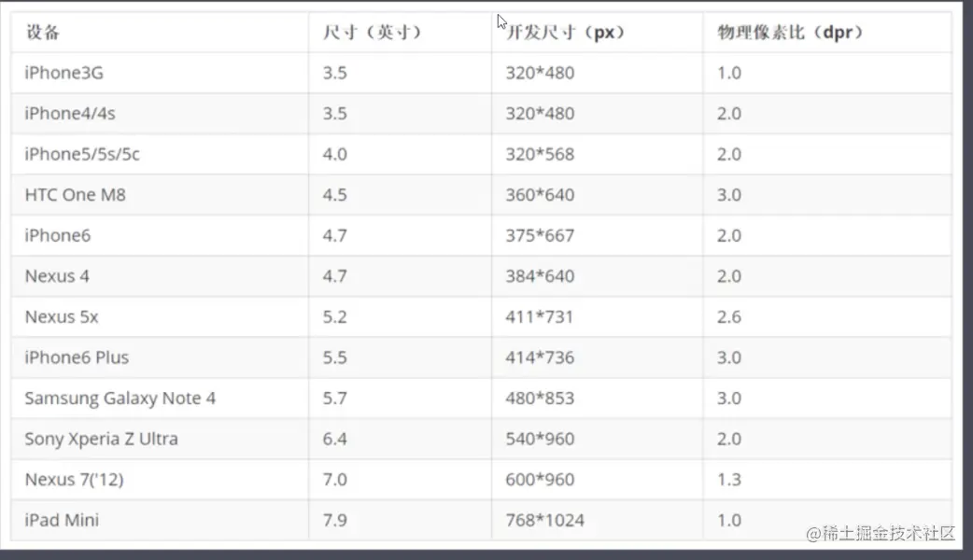973x560 pixels.
Task: Click the 7.0 size value
Action: tap(334, 480)
